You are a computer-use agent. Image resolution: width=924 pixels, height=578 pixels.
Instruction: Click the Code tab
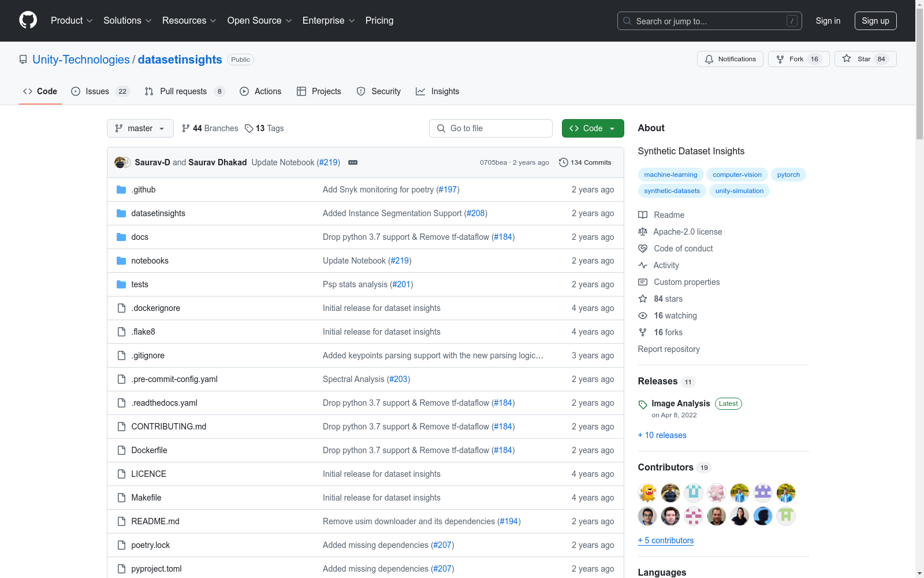(40, 91)
